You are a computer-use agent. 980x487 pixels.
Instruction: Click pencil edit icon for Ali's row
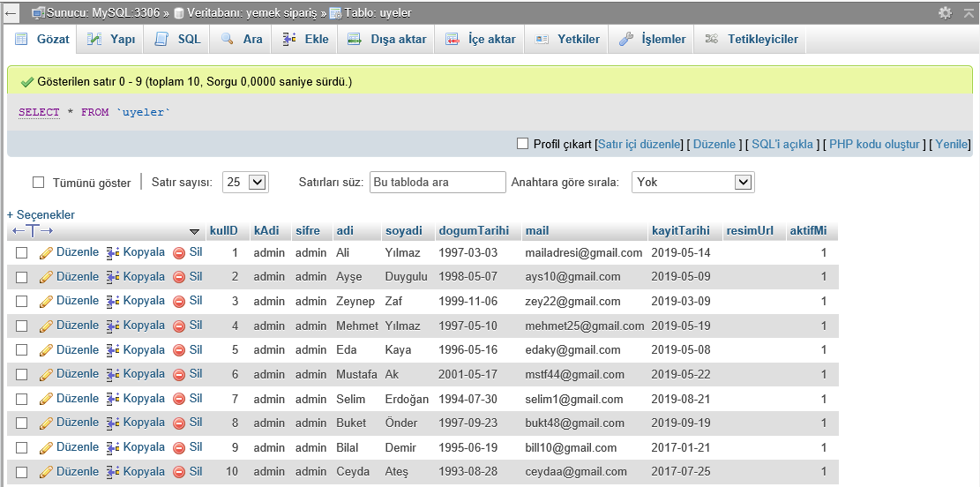pos(47,252)
